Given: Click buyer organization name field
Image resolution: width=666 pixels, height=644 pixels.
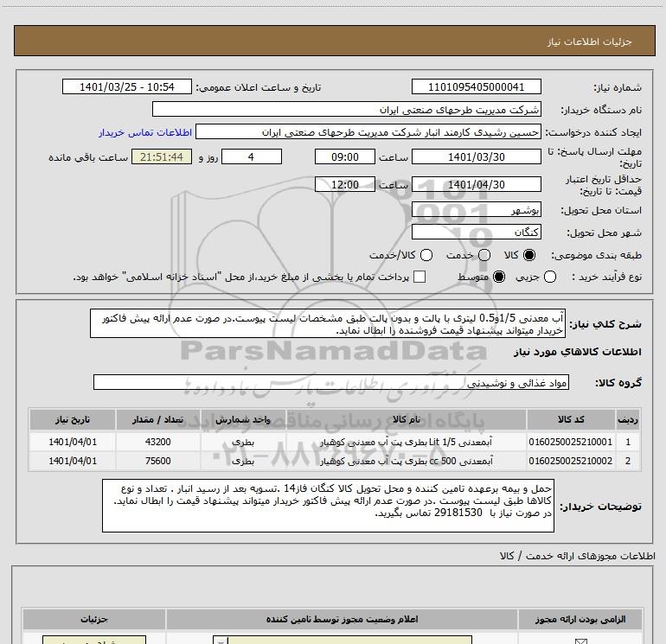Looking at the screenshot, I should click(x=347, y=109).
